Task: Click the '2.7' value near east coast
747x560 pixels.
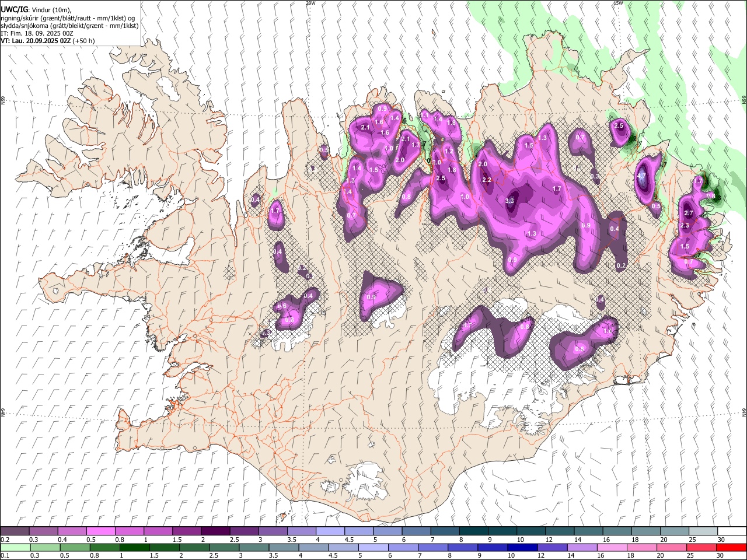Action: (x=689, y=213)
